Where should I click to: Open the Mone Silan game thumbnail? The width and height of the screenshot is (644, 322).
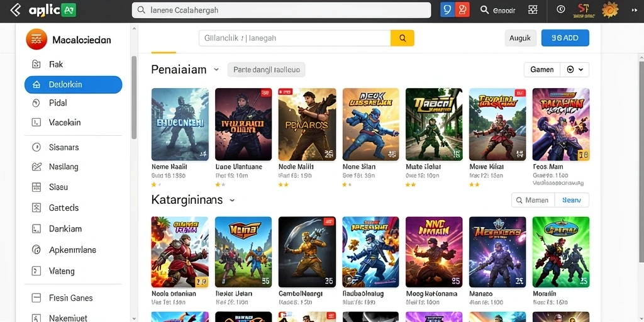[x=370, y=124]
